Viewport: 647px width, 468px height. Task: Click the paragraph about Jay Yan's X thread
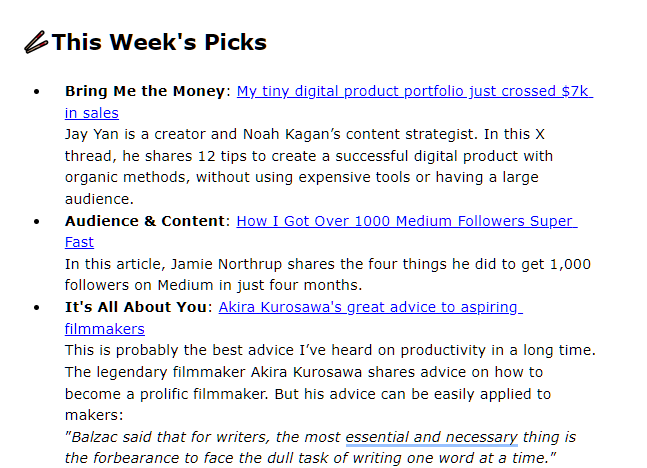309,167
